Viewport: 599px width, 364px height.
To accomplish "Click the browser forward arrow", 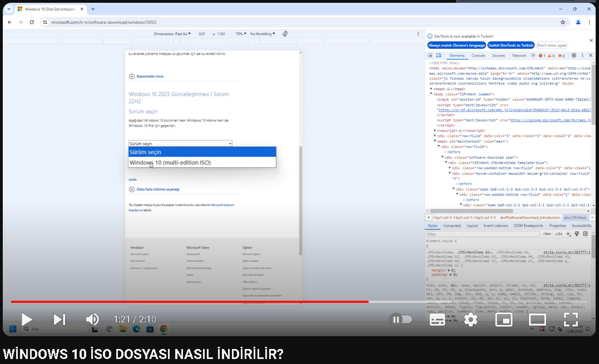I will coord(21,22).
